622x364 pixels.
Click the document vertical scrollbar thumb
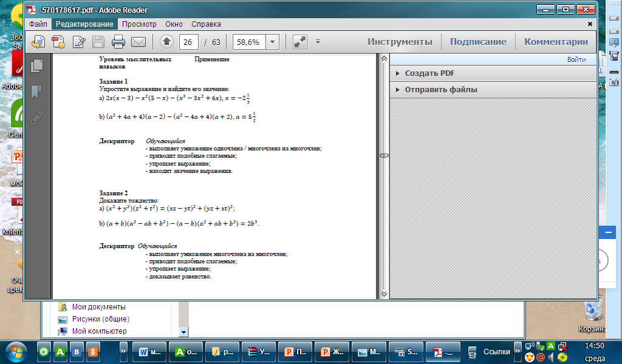[x=384, y=155]
